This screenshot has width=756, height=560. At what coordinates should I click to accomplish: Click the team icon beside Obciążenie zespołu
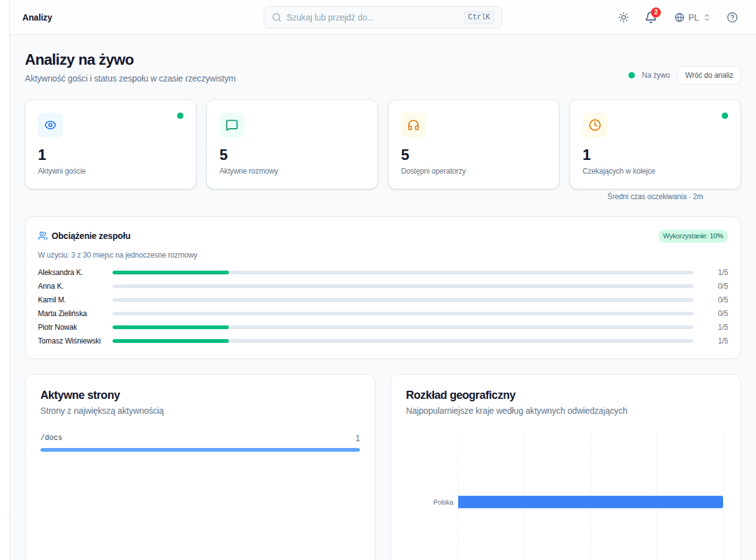coord(43,236)
